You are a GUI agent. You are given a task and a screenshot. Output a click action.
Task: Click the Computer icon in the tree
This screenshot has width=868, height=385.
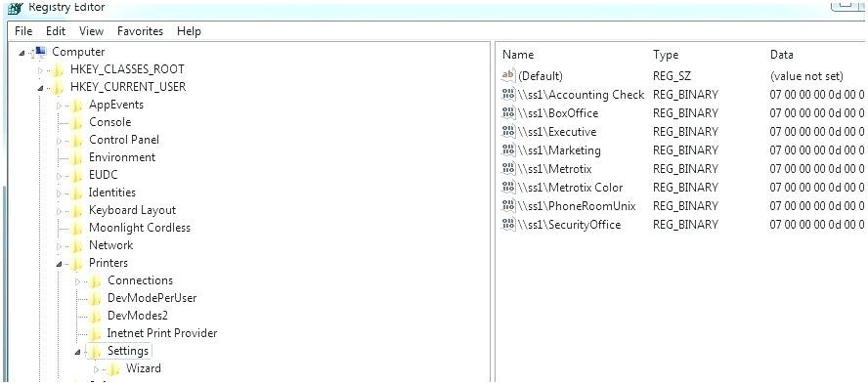[40, 52]
